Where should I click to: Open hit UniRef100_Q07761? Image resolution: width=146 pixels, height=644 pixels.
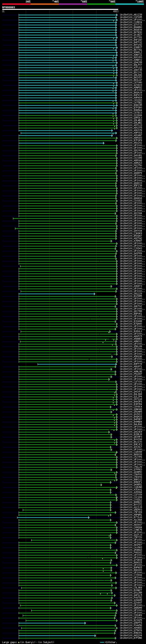tap(131, 37)
